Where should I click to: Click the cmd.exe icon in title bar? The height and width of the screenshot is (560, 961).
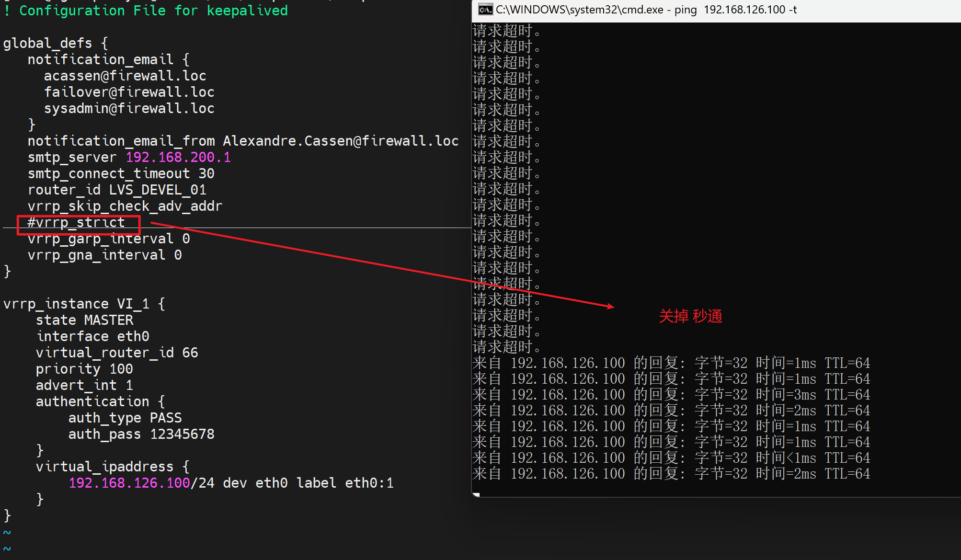(x=485, y=10)
